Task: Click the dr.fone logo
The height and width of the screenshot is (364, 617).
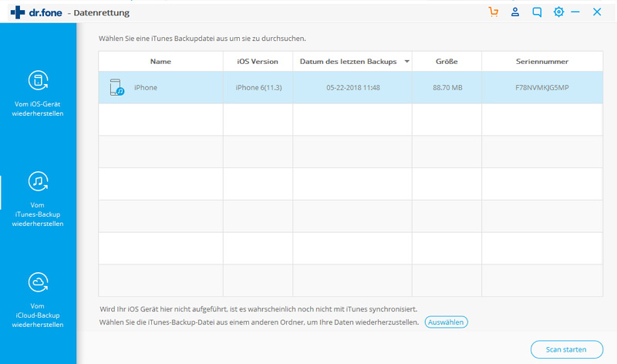Action: (36, 12)
